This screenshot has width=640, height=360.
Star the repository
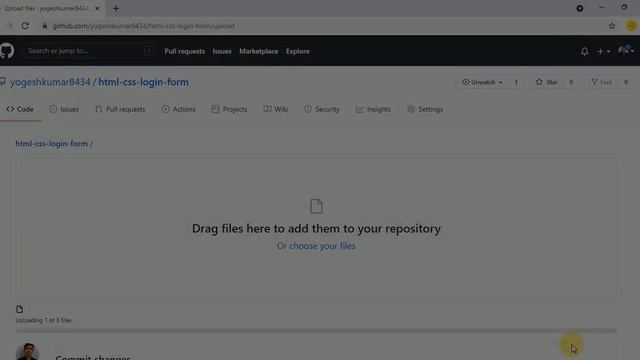point(547,82)
